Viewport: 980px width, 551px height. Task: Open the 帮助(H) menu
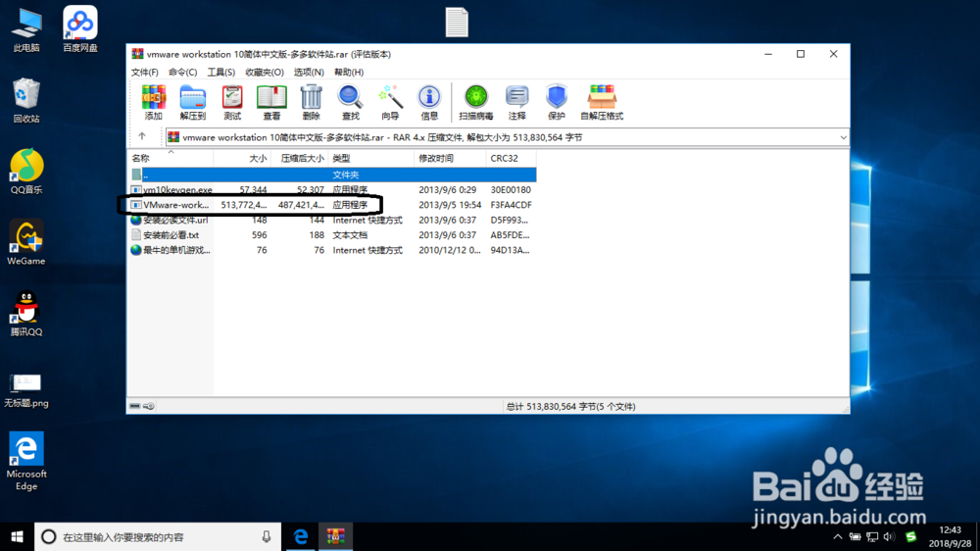coord(349,72)
